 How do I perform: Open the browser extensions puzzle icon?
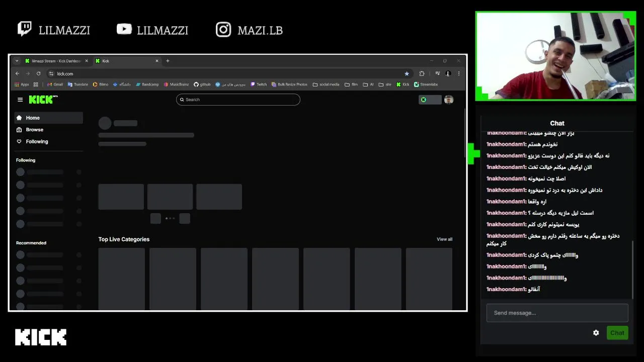[422, 73]
